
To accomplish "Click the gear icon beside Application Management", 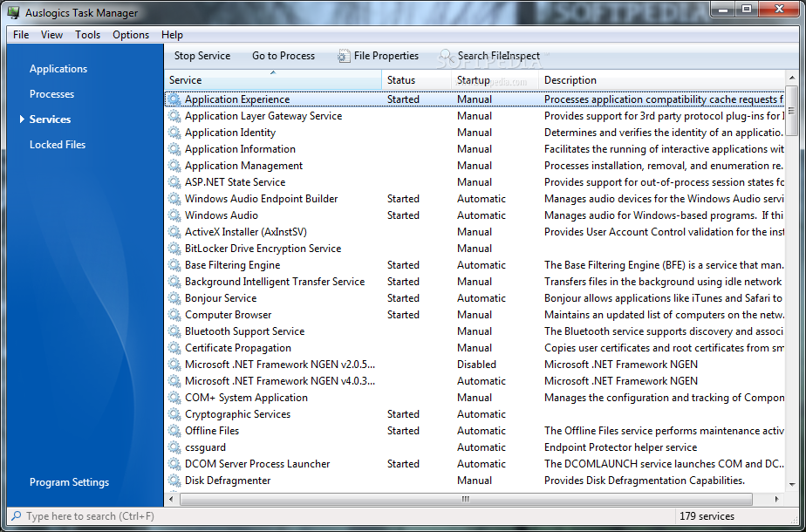I will [174, 166].
